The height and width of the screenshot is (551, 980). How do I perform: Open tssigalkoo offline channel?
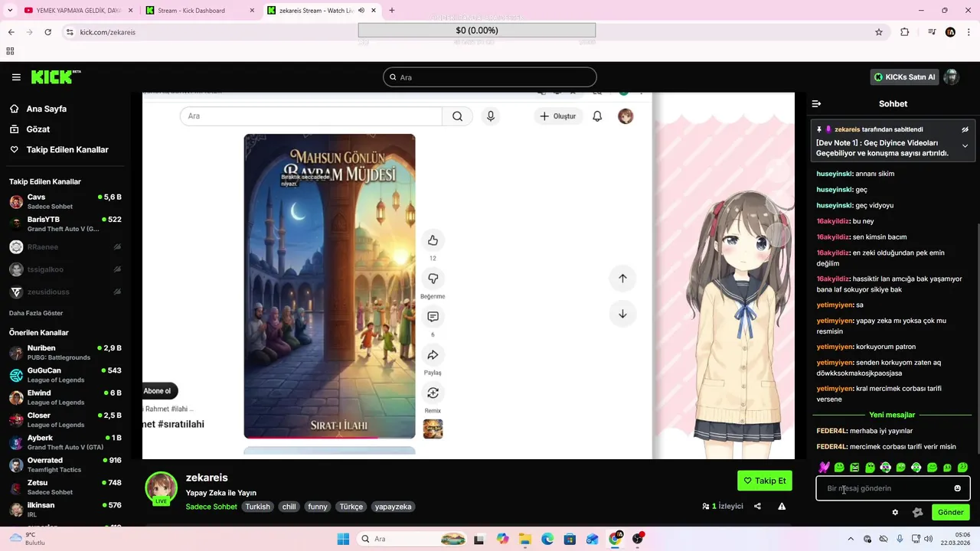pyautogui.click(x=65, y=269)
